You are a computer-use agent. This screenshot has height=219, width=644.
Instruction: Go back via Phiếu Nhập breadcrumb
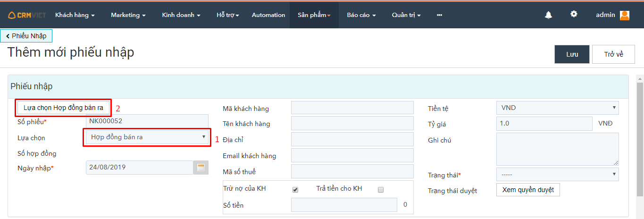click(26, 36)
